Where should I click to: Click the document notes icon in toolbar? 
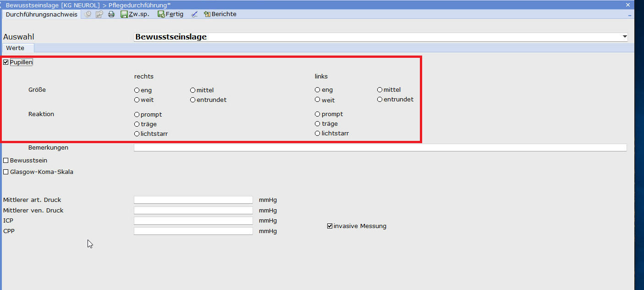pyautogui.click(x=99, y=14)
